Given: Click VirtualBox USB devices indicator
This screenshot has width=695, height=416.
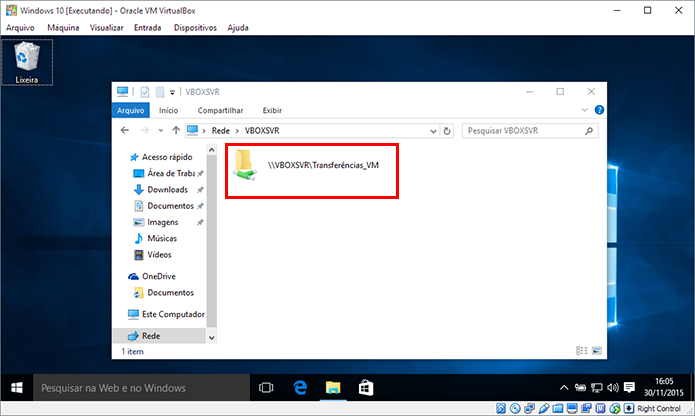Looking at the screenshot, I should click(544, 408).
